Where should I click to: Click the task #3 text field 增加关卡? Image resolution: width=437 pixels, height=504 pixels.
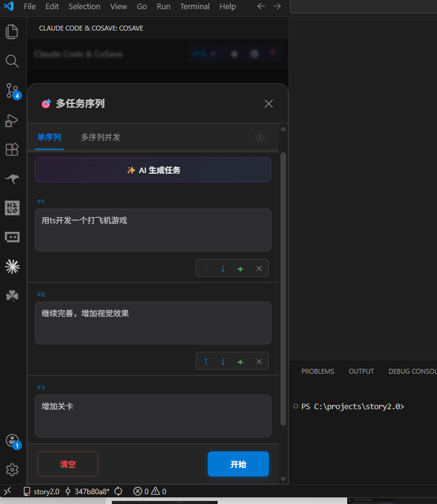click(153, 415)
